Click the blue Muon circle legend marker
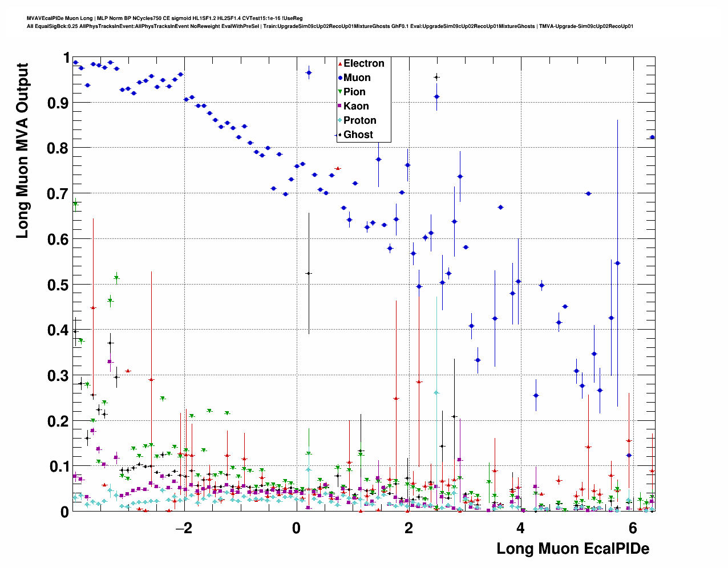Viewport: 728px width, 568px height. [x=340, y=78]
